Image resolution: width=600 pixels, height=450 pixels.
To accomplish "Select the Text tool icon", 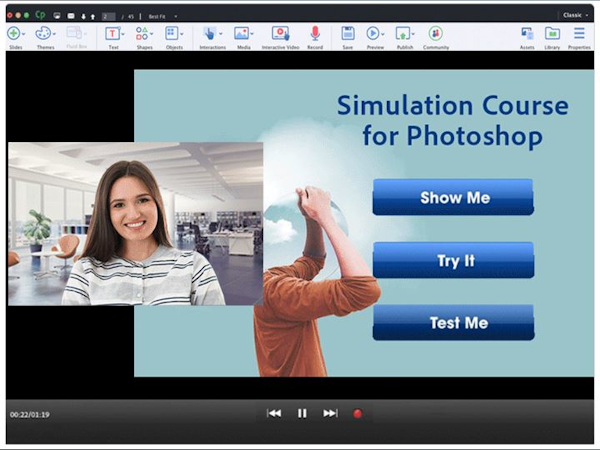I will [112, 34].
